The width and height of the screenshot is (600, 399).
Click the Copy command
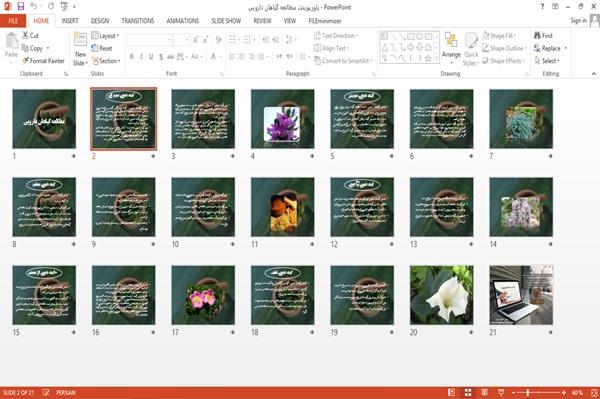coord(32,48)
